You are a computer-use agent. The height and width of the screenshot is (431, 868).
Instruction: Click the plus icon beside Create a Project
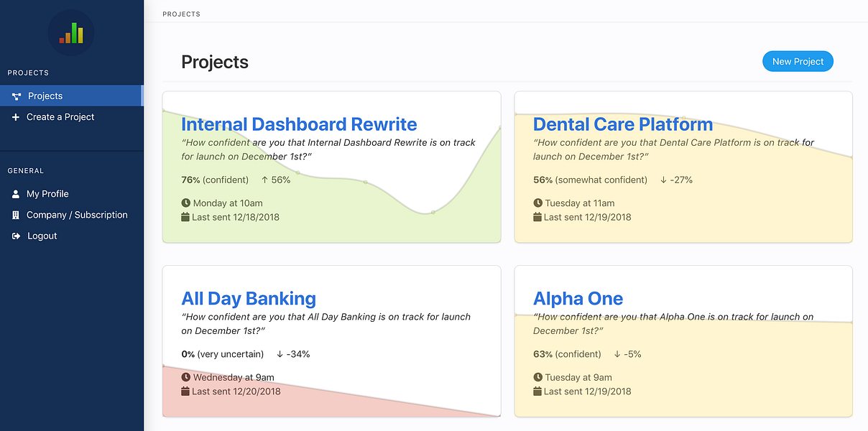[16, 117]
